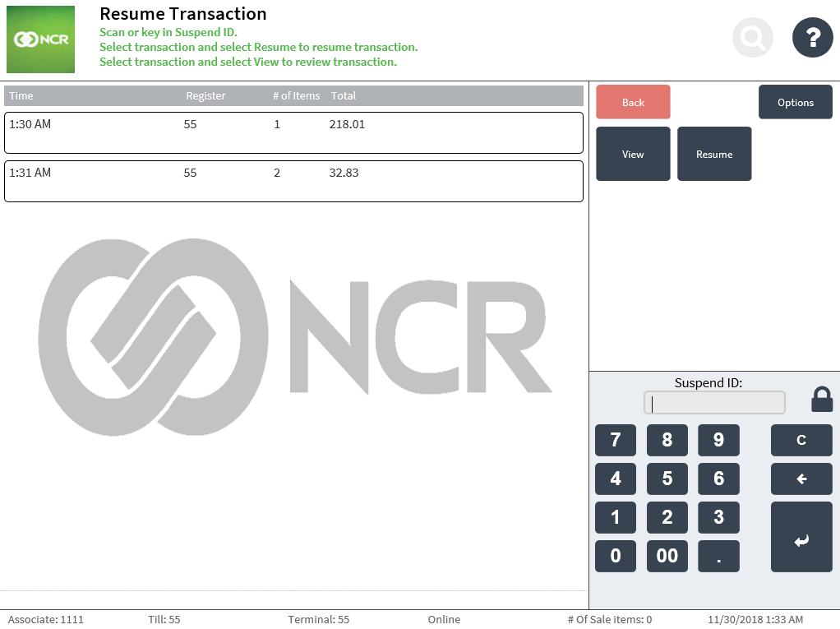Click the Total column header
Screen dimensions: 840x629
tap(344, 96)
